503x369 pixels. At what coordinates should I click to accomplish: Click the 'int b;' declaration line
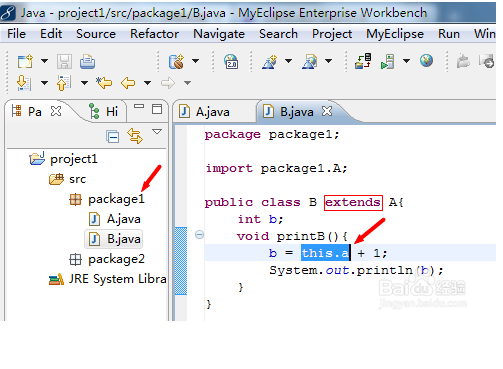point(260,219)
